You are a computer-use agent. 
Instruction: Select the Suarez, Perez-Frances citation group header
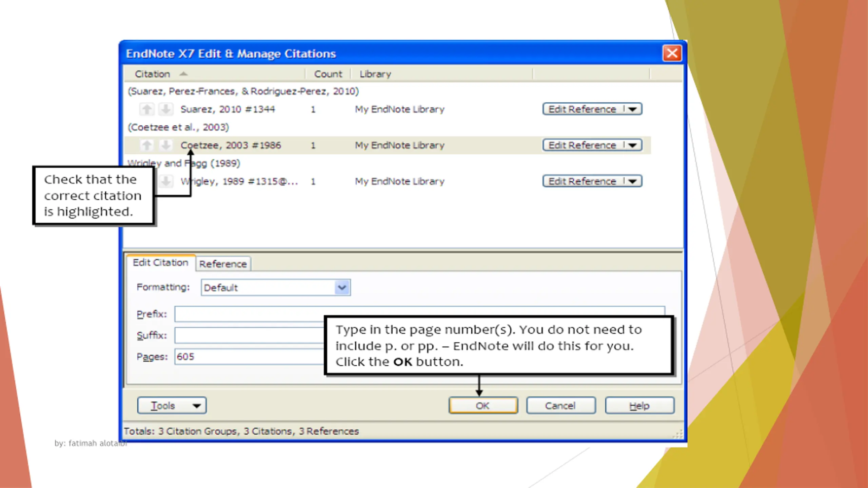pyautogui.click(x=243, y=91)
